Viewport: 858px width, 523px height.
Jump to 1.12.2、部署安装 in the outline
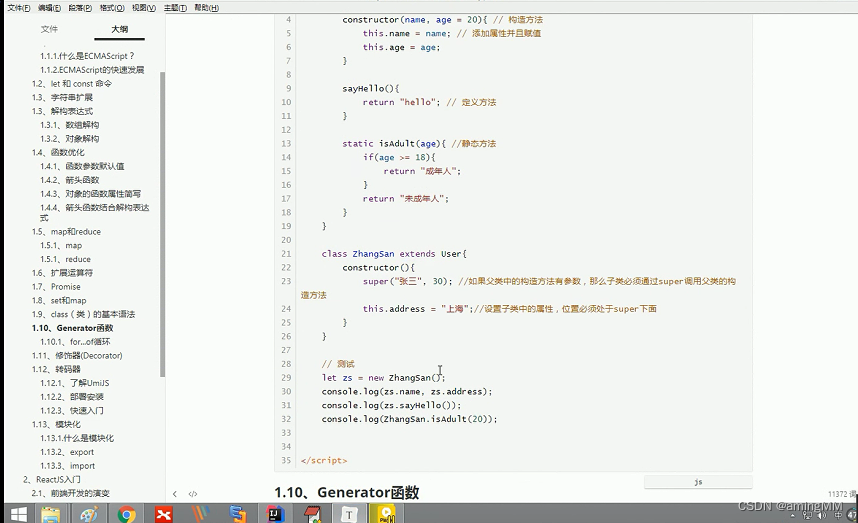click(x=72, y=397)
